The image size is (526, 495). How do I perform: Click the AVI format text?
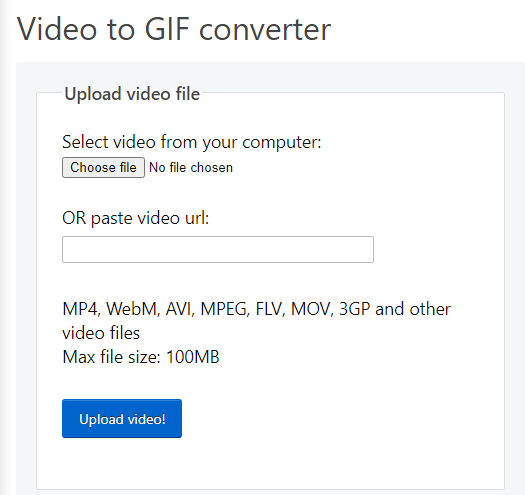[180, 309]
